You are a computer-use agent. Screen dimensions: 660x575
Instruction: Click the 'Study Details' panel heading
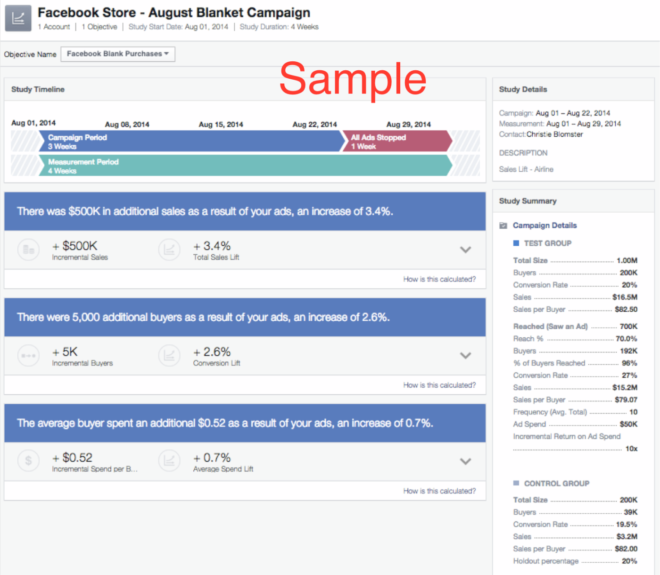(x=523, y=89)
